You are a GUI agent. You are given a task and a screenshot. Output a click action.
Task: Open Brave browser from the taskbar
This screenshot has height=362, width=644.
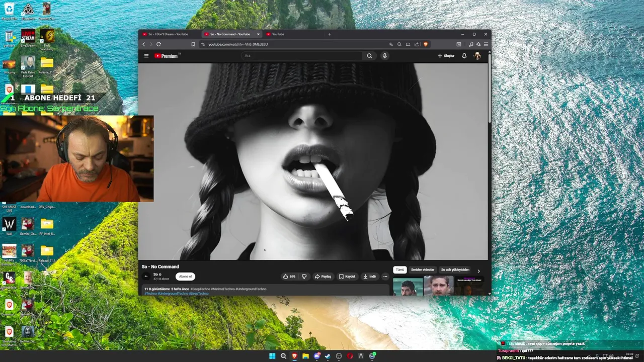(x=294, y=356)
